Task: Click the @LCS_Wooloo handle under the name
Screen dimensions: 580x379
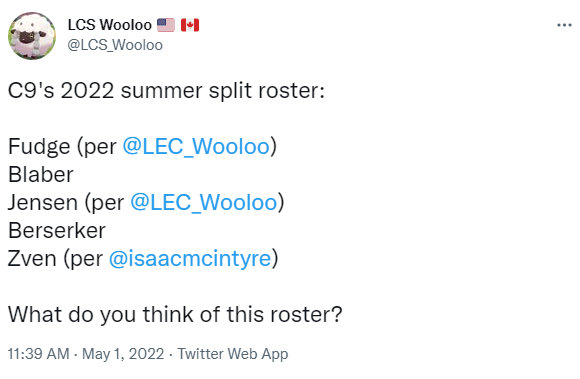Action: click(115, 45)
